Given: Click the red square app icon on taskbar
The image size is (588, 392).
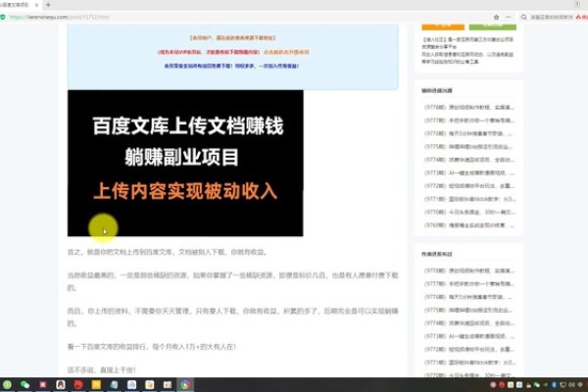Looking at the screenshot, I should pos(43,384).
